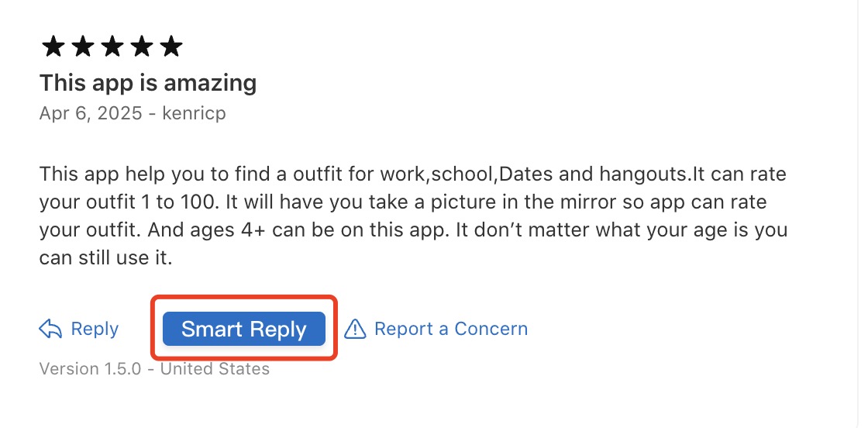The image size is (868, 428).
Task: Click the review date Apr 6, 2025
Action: coord(91,113)
